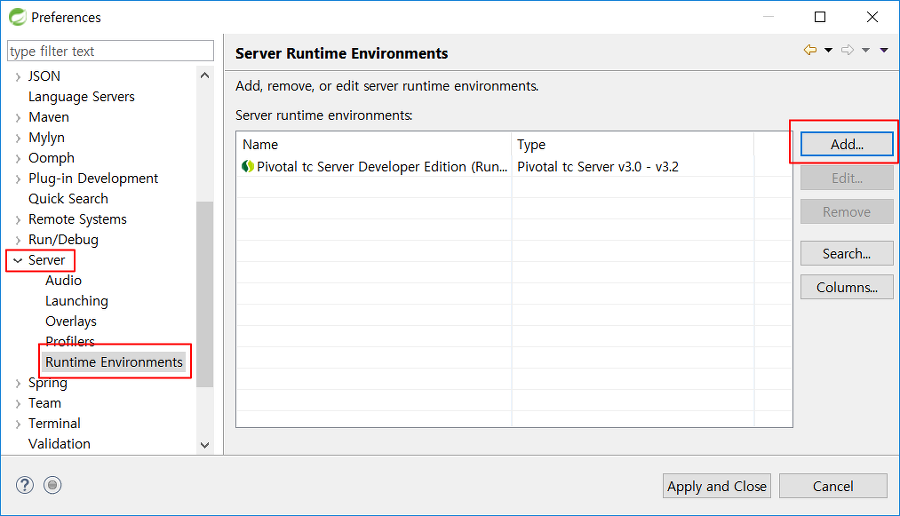The height and width of the screenshot is (516, 900).
Task: Select Pivotal tc Server Developer Edition row
Action: (514, 166)
